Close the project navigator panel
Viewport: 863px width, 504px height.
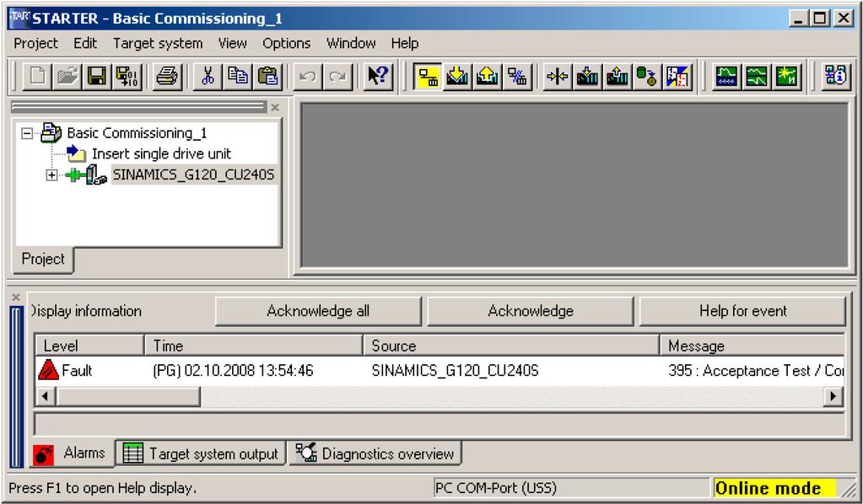click(275, 107)
